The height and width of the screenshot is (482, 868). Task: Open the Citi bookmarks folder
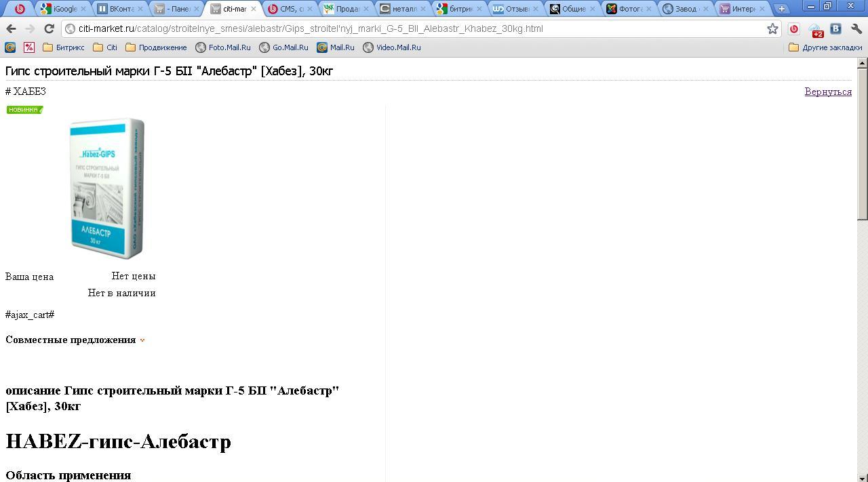click(x=105, y=47)
